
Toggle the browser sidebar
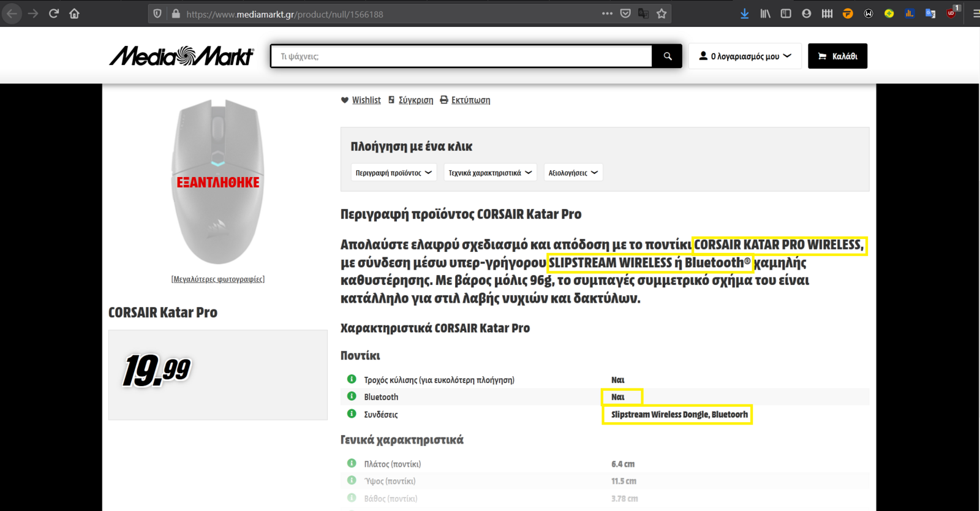786,13
